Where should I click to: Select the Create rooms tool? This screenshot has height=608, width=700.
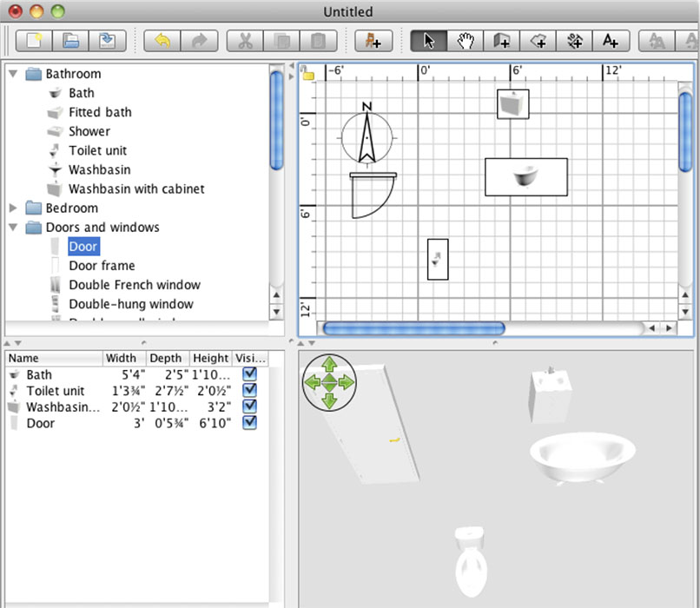[538, 41]
